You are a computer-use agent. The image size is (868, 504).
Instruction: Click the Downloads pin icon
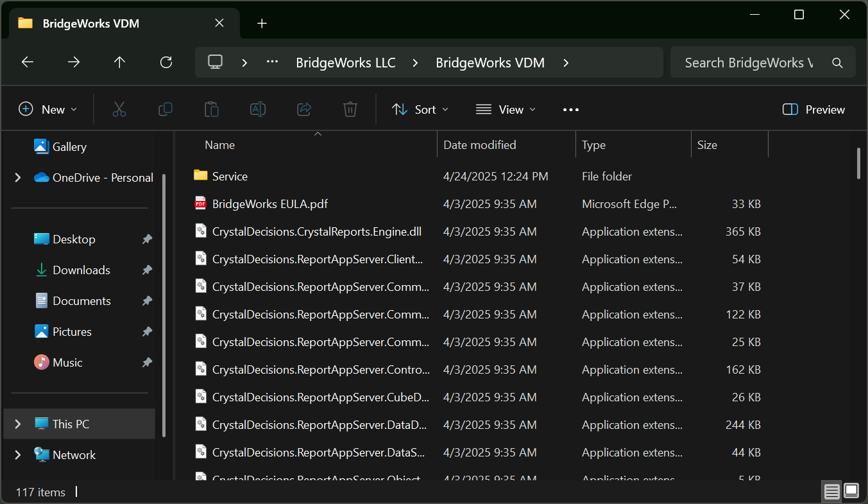pyautogui.click(x=147, y=270)
